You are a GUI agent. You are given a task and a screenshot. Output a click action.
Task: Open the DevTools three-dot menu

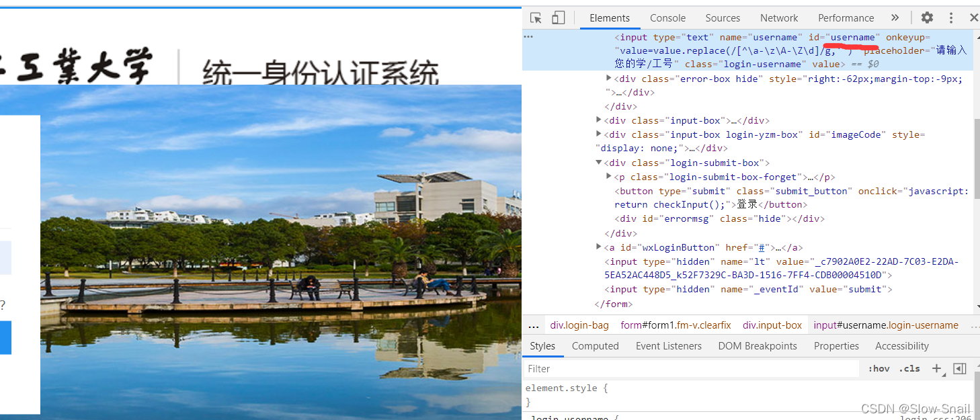[951, 18]
